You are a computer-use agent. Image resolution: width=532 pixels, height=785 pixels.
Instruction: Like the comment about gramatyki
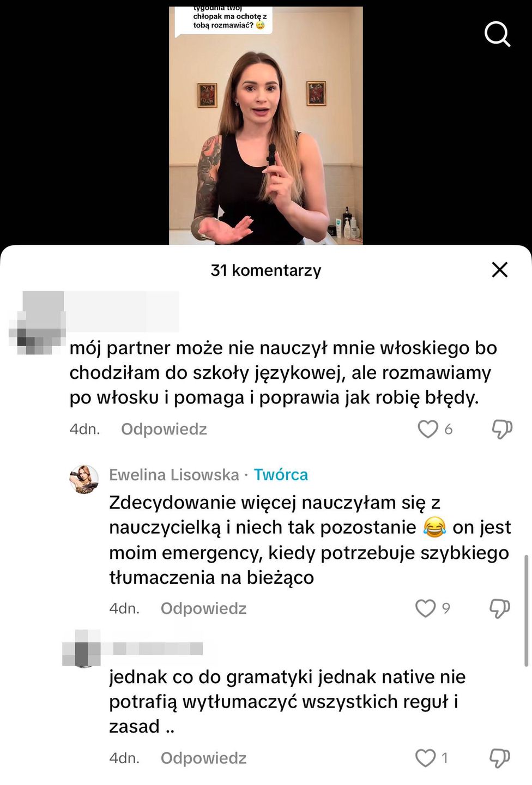click(426, 758)
